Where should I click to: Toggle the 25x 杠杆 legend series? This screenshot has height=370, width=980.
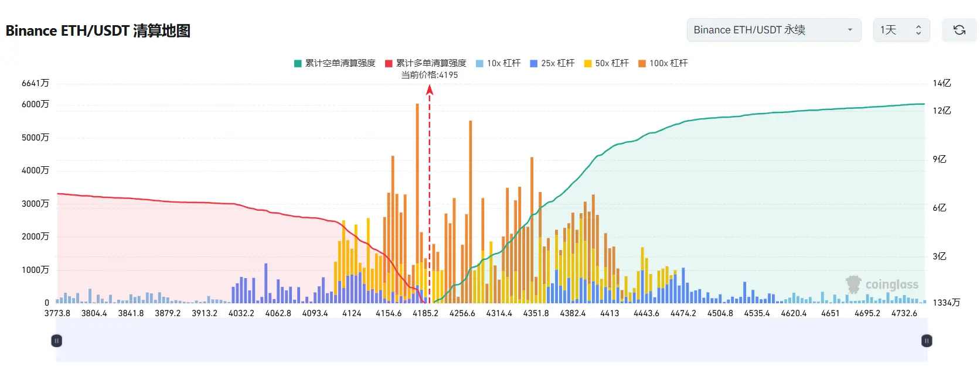tap(552, 63)
